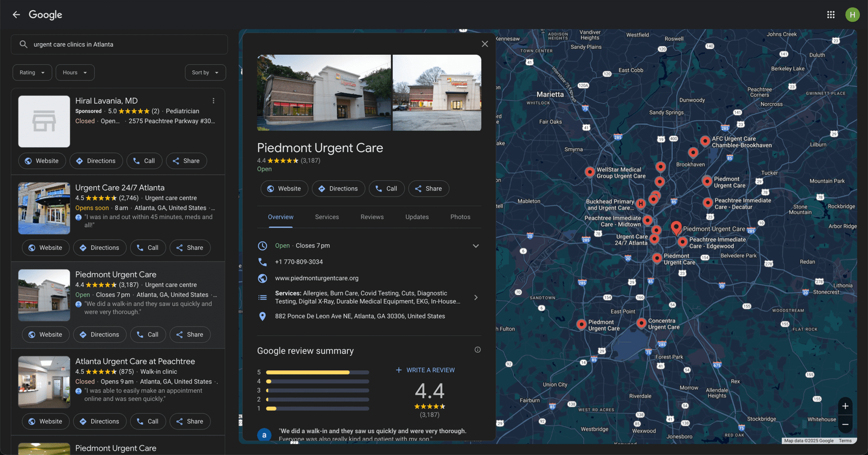The width and height of the screenshot is (868, 455).
Task: Select the AFC pin near Brookhaven label
Action: pos(693,153)
